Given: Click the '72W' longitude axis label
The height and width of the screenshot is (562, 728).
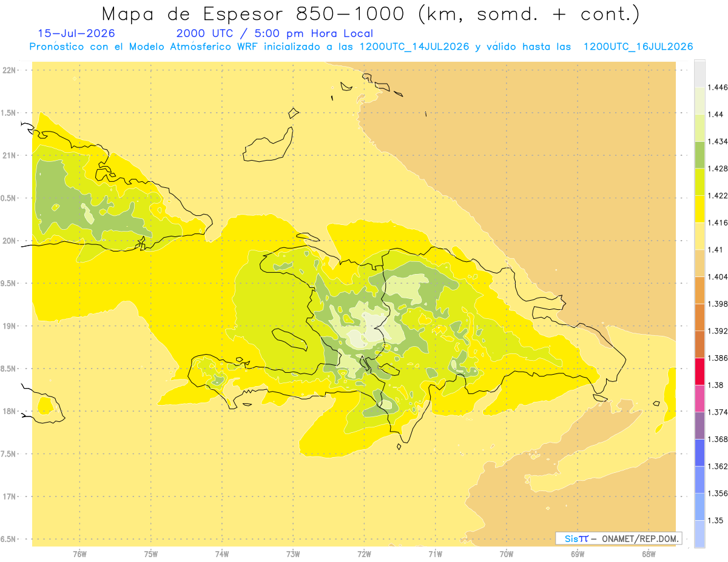Looking at the screenshot, I should (x=364, y=554).
